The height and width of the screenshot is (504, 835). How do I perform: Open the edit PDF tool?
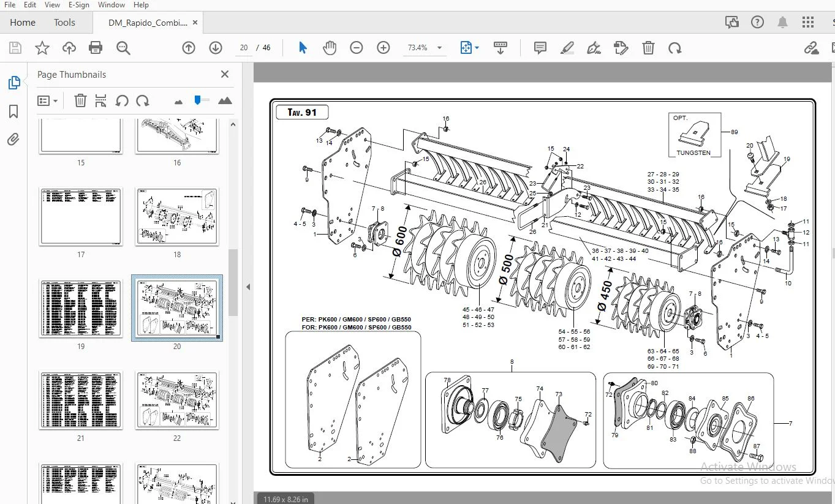coord(621,48)
